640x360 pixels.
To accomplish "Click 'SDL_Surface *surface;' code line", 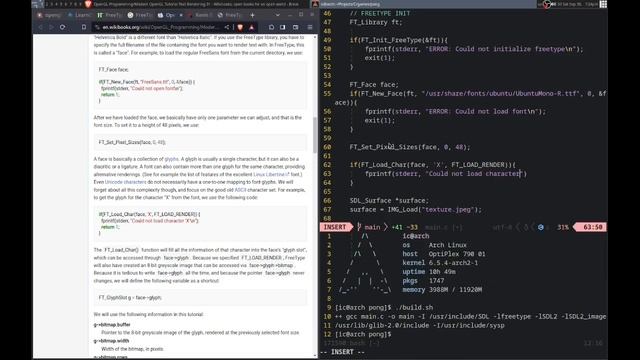I will tap(389, 200).
